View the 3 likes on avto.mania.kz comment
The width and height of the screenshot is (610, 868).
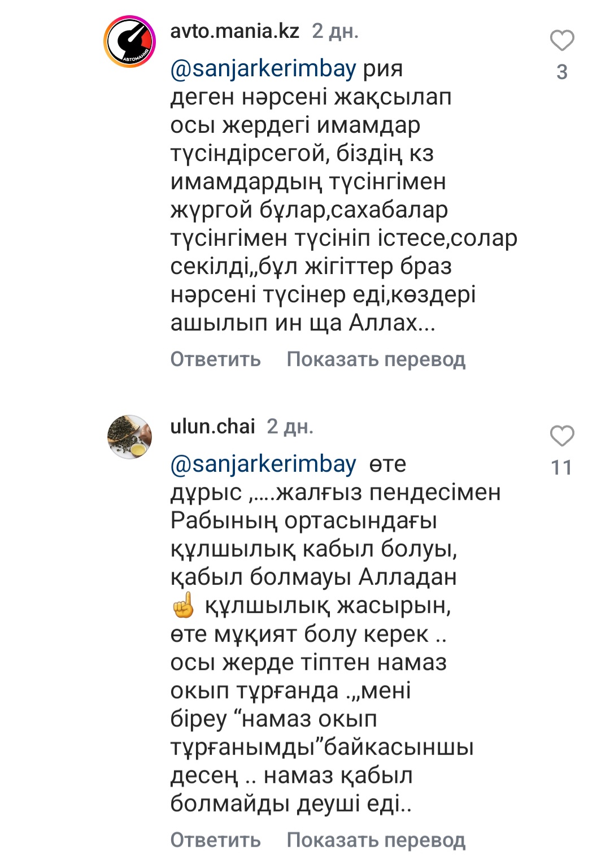click(562, 72)
